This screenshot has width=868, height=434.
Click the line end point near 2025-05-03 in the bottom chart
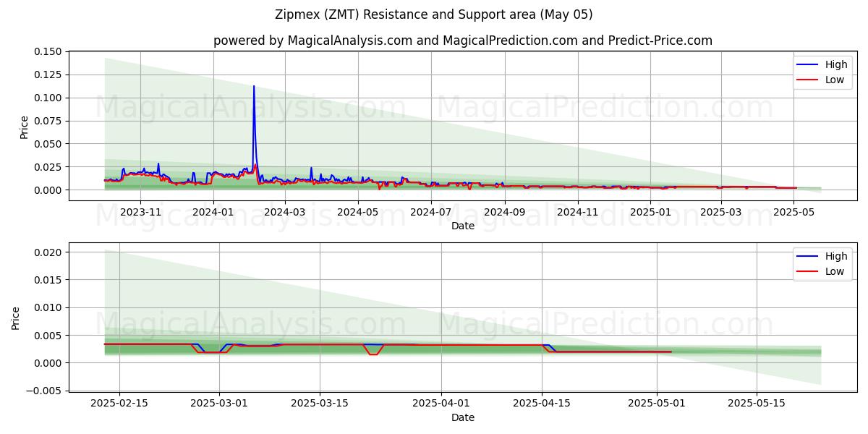click(x=671, y=352)
